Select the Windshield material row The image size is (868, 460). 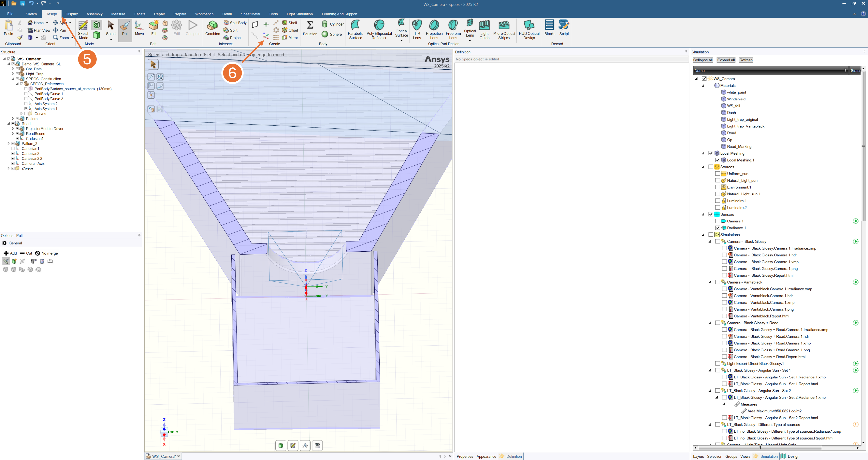[x=736, y=99]
